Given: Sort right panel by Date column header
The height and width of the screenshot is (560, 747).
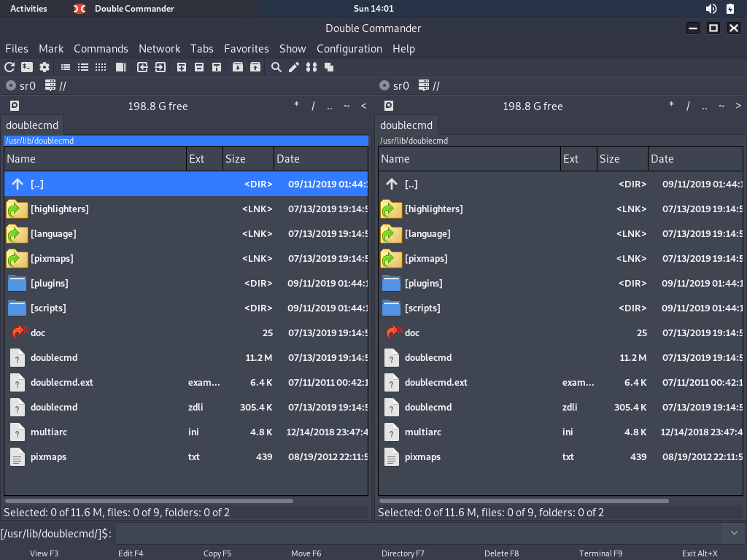Looking at the screenshot, I should click(695, 158).
